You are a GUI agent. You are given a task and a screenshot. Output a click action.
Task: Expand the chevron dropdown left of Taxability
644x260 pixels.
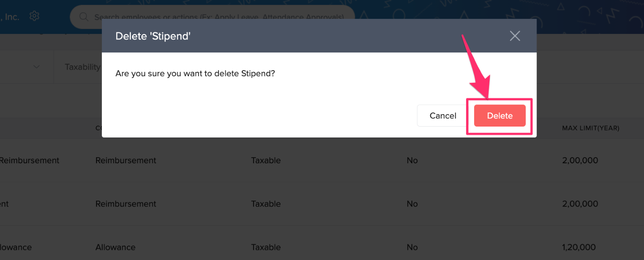pos(37,67)
